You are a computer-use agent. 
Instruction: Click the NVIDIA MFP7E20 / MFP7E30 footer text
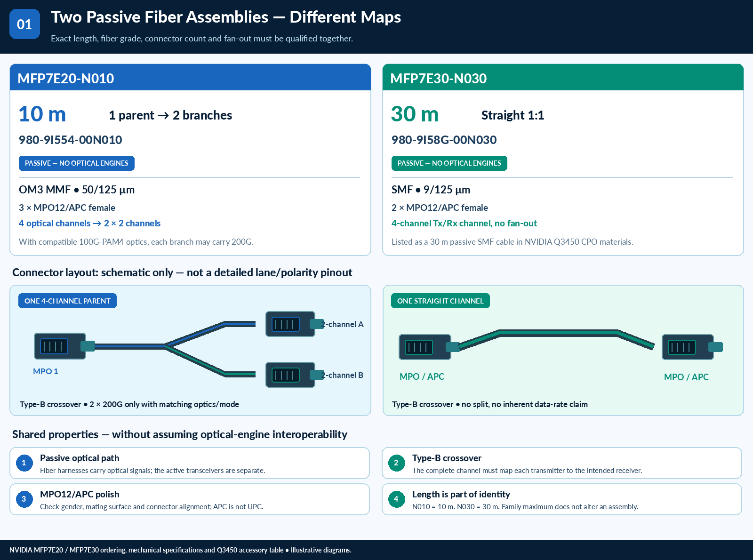pyautogui.click(x=180, y=550)
